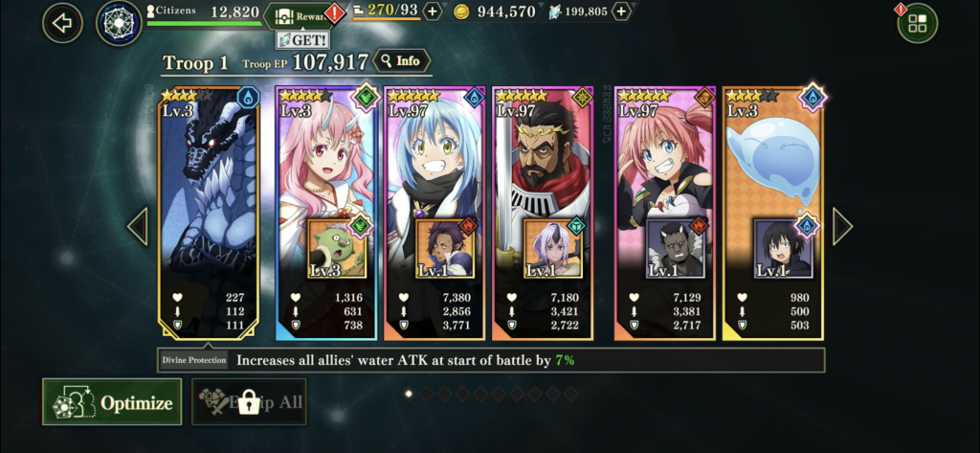This screenshot has width=980, height=453.
Task: Jump to the last troop page dot
Action: tap(570, 394)
